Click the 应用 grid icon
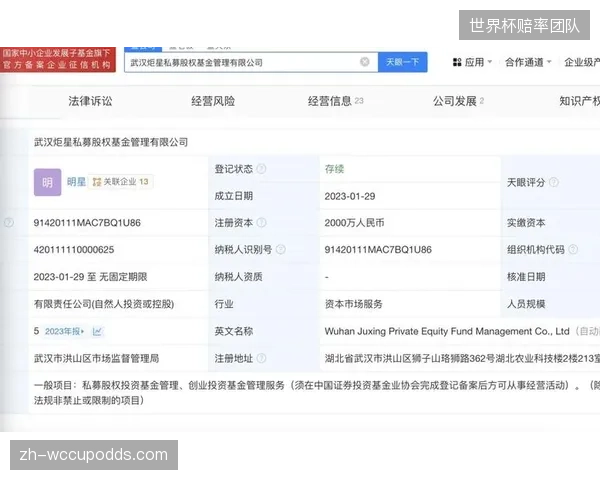 click(457, 62)
